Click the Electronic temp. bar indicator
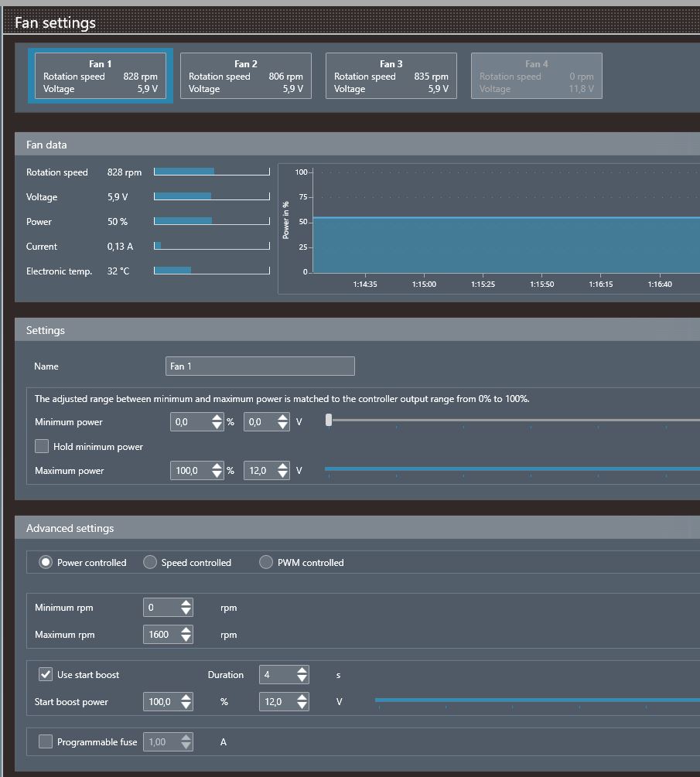 click(x=212, y=271)
